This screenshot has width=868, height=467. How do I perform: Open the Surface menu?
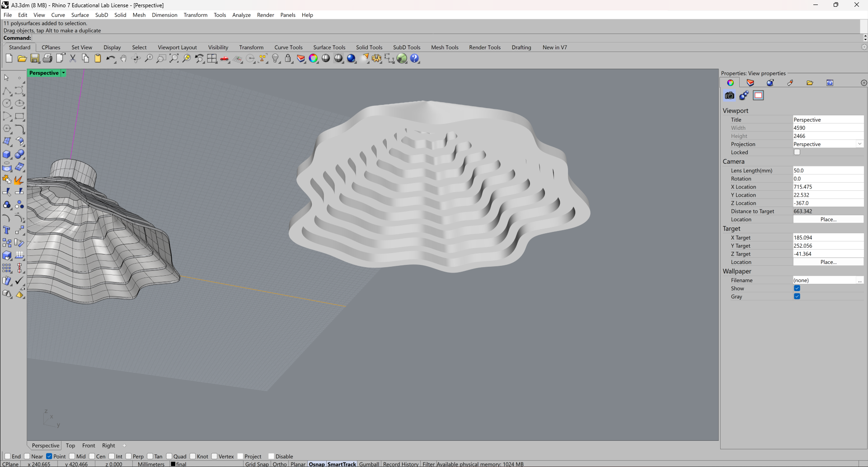tap(80, 15)
